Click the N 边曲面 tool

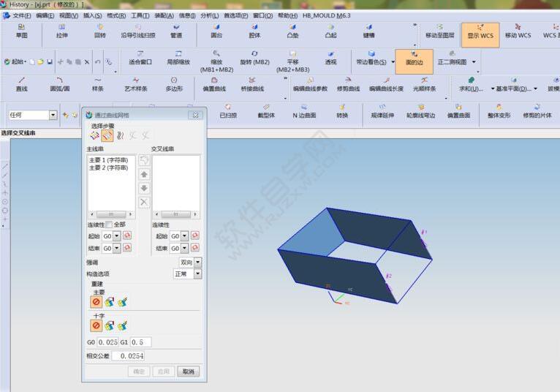[304, 111]
